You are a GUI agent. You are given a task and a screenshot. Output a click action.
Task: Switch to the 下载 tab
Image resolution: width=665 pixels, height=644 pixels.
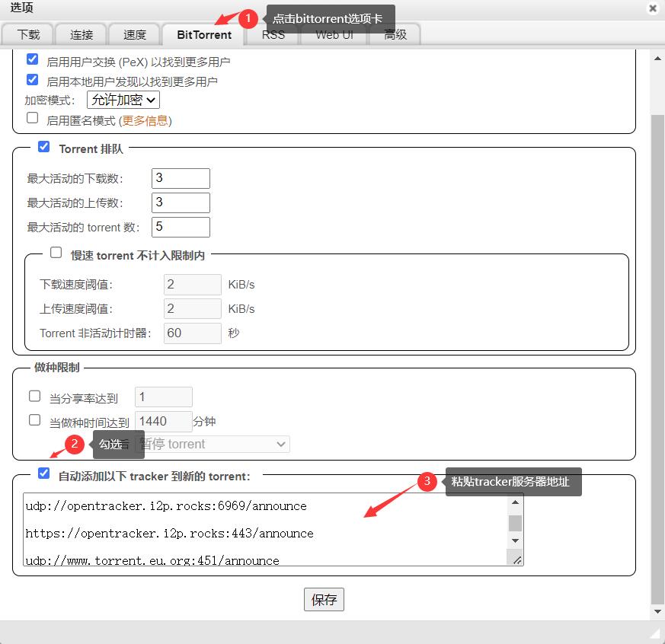[28, 34]
